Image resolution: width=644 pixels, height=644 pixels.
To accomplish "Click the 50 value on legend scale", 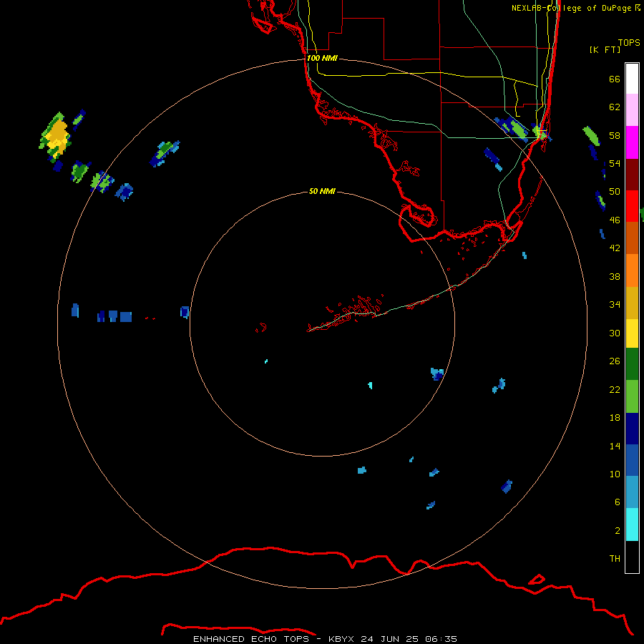I will click(615, 192).
